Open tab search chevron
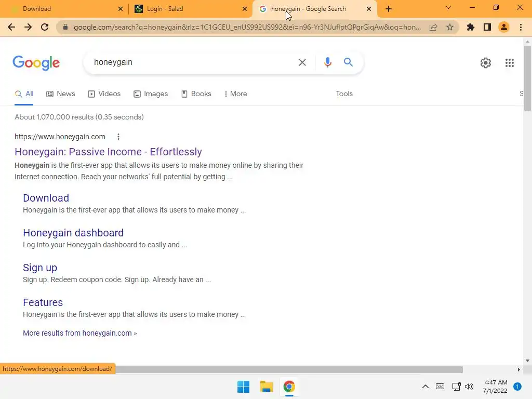The width and height of the screenshot is (532, 399). (x=448, y=7)
